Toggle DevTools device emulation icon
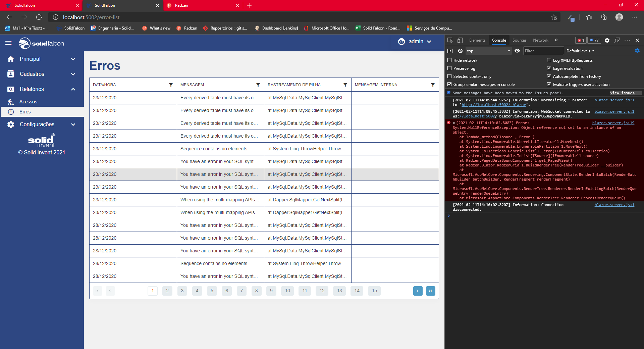 click(460, 40)
